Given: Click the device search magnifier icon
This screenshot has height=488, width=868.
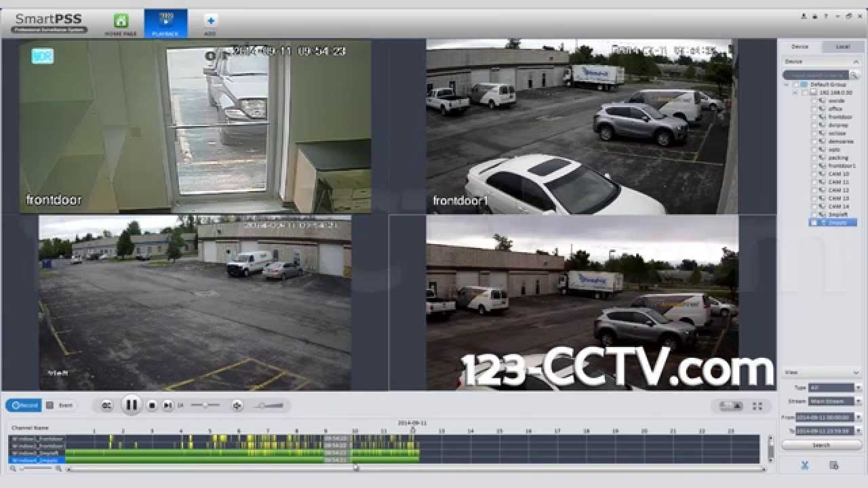Looking at the screenshot, I should pyautogui.click(x=855, y=75).
